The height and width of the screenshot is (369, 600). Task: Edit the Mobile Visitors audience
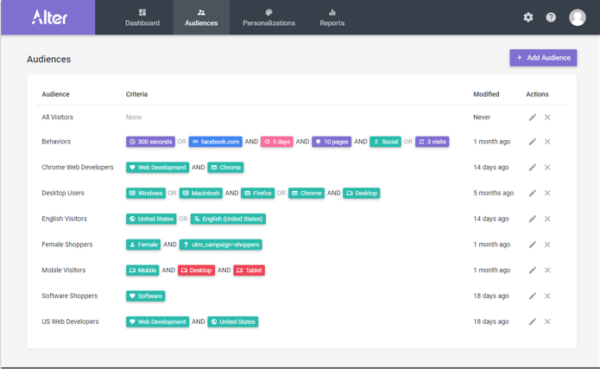pos(532,270)
